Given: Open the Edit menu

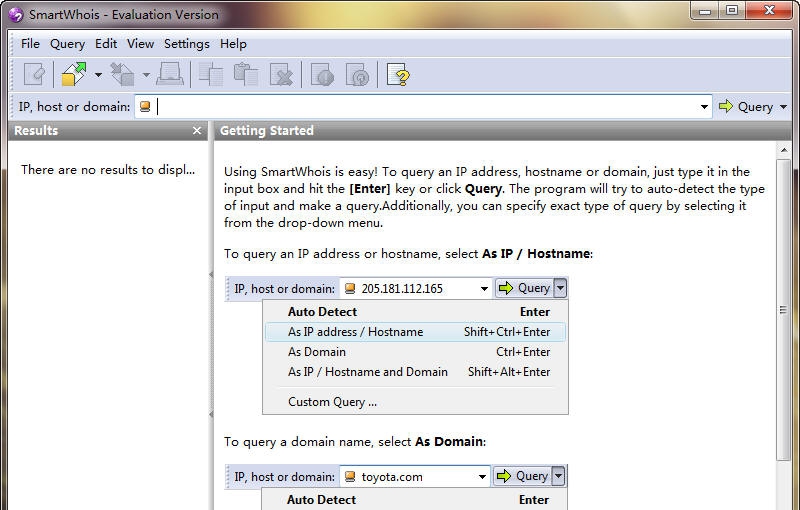Looking at the screenshot, I should coord(106,44).
